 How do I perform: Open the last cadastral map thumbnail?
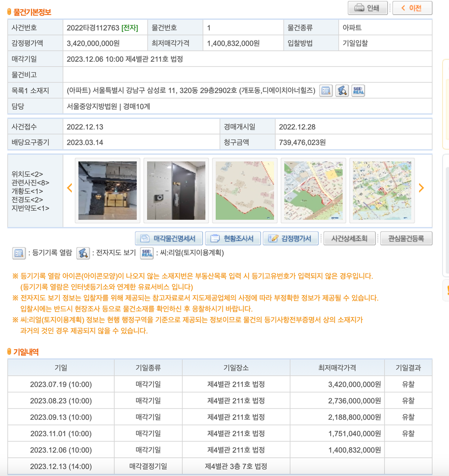[382, 190]
